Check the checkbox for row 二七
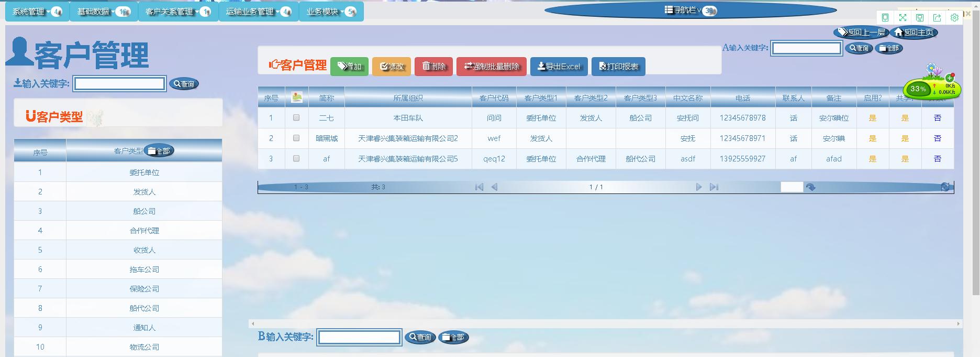 pos(296,118)
